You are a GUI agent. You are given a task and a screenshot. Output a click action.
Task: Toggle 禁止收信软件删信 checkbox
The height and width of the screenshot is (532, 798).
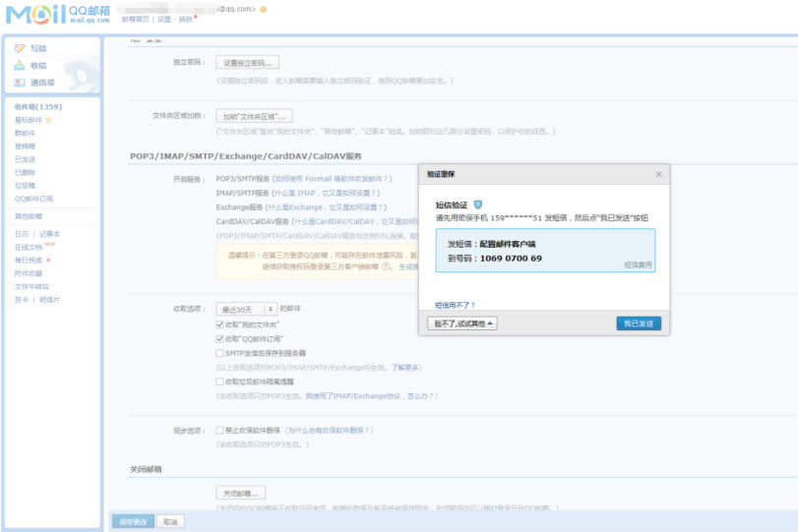219,430
